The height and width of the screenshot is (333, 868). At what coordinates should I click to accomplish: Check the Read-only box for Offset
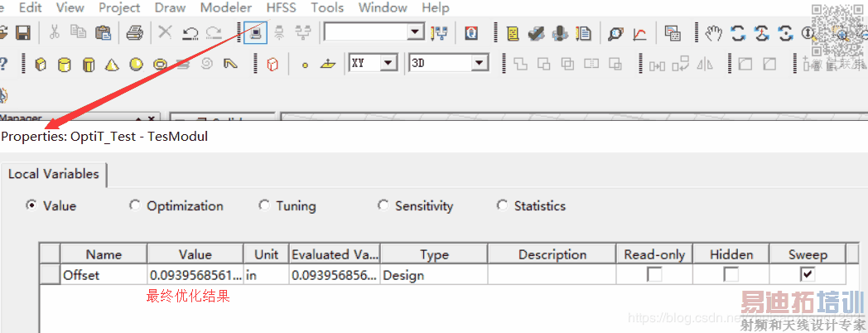click(654, 274)
